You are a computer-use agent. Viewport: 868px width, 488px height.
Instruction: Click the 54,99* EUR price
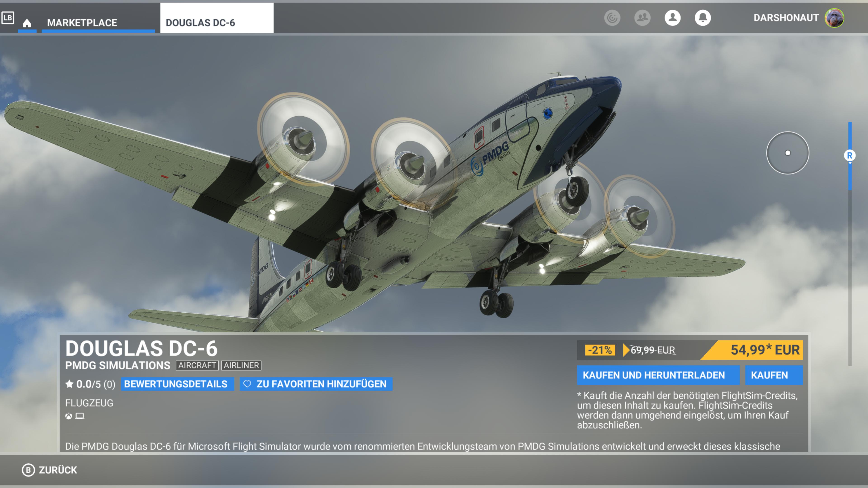click(x=765, y=350)
